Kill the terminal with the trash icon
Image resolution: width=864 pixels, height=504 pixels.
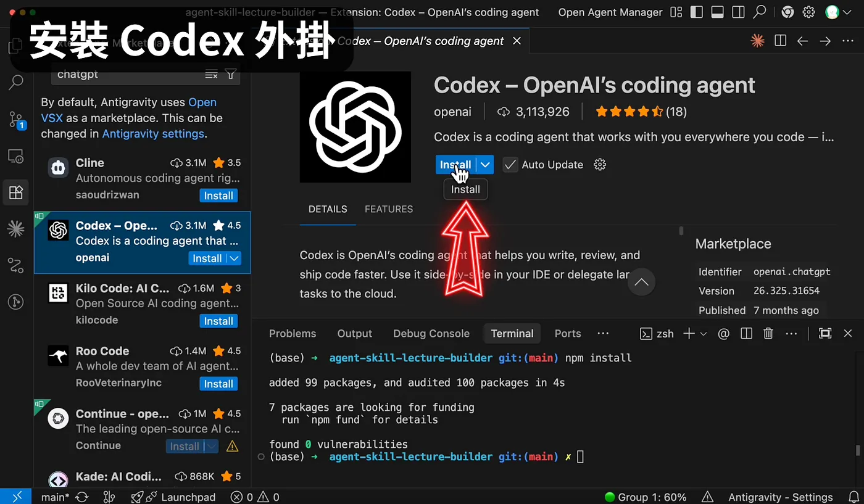(x=768, y=334)
